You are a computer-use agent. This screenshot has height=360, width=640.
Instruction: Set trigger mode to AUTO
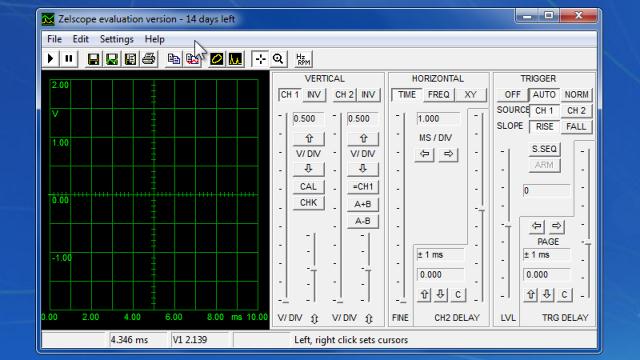[544, 95]
